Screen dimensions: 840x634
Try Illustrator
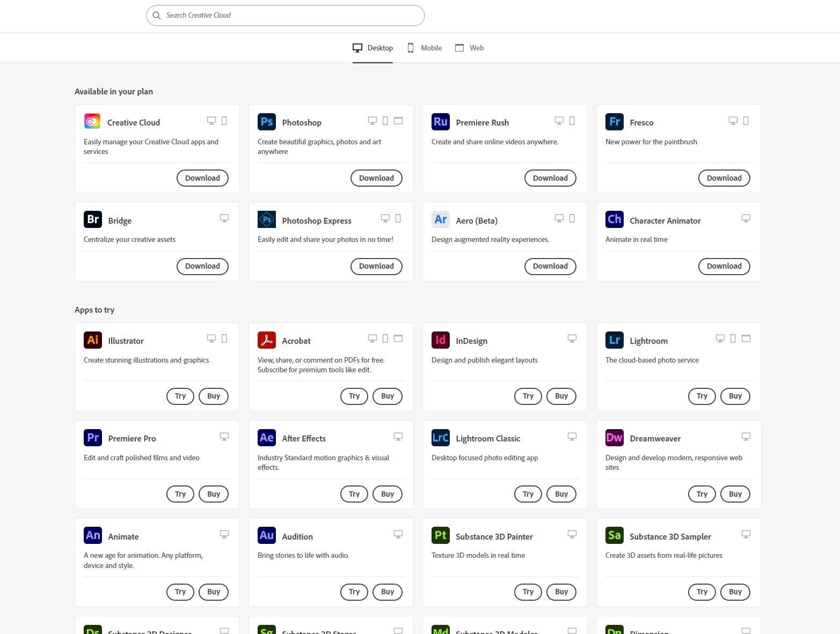[180, 396]
